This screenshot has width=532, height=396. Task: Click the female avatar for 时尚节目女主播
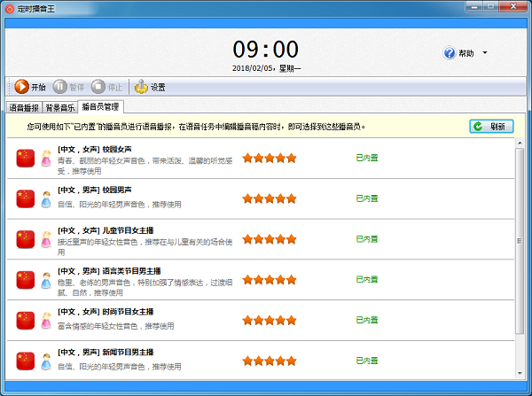[46, 321]
